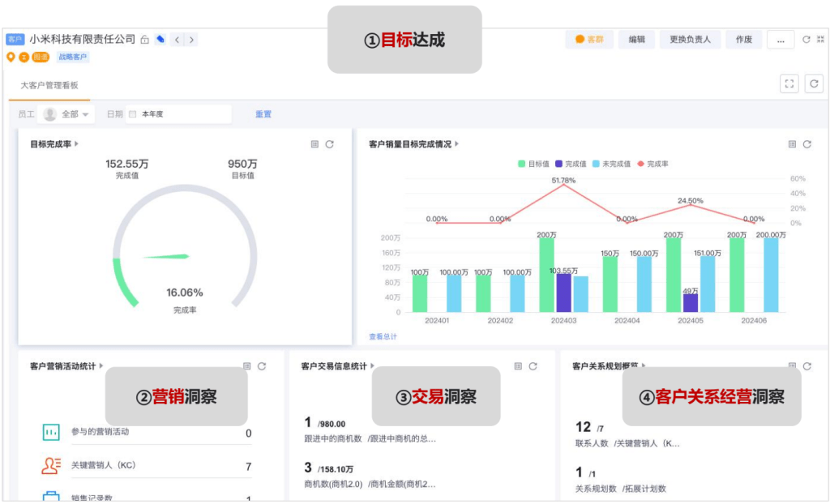Expand the 客户交易信息统计 title arrow
830x504 pixels.
[371, 365]
